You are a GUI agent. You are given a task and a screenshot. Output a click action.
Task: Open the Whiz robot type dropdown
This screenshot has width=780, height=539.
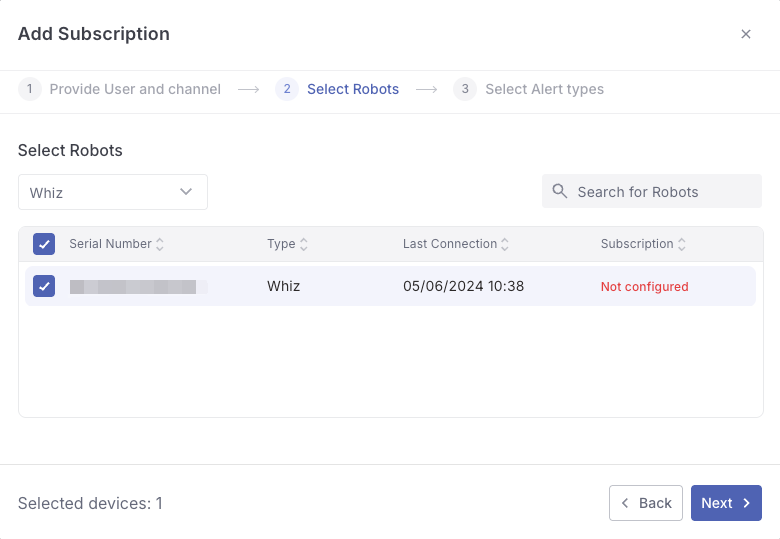112,192
